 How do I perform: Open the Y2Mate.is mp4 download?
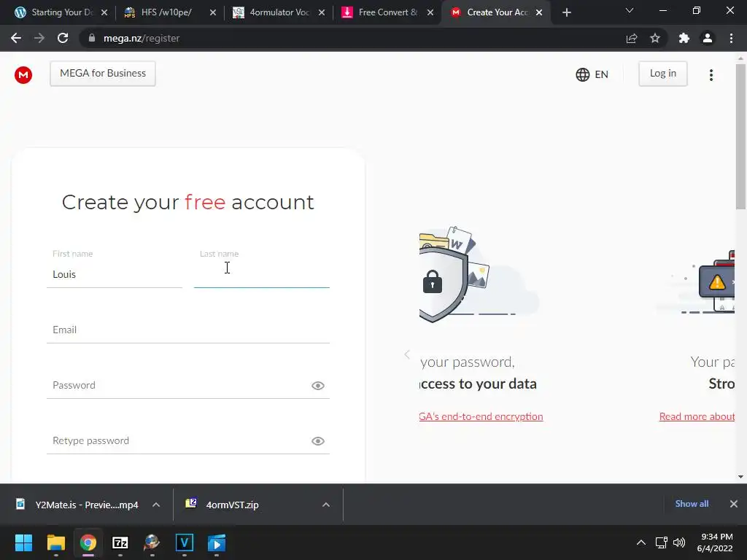[77, 505]
